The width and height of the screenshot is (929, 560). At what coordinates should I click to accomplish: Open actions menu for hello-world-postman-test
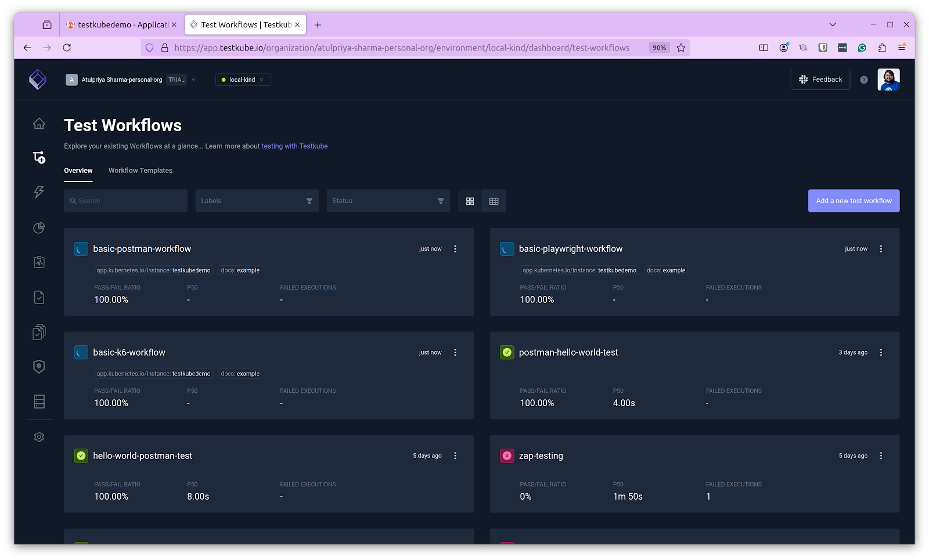tap(455, 456)
